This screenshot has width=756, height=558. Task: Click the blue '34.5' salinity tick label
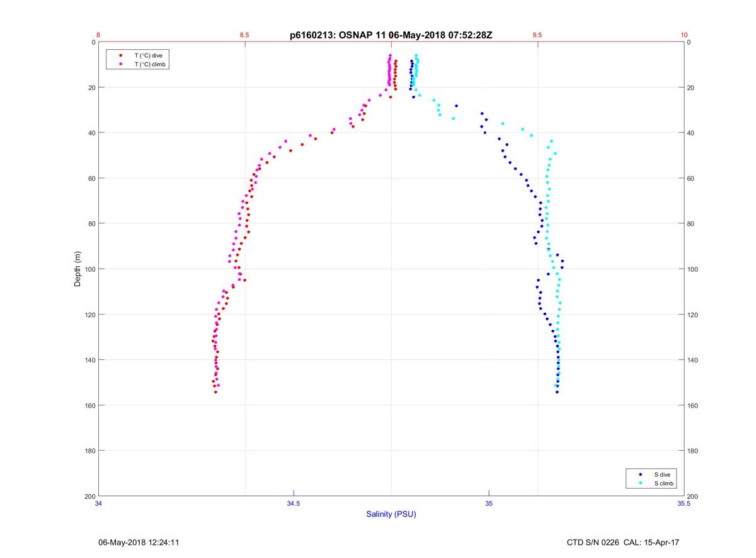[294, 503]
